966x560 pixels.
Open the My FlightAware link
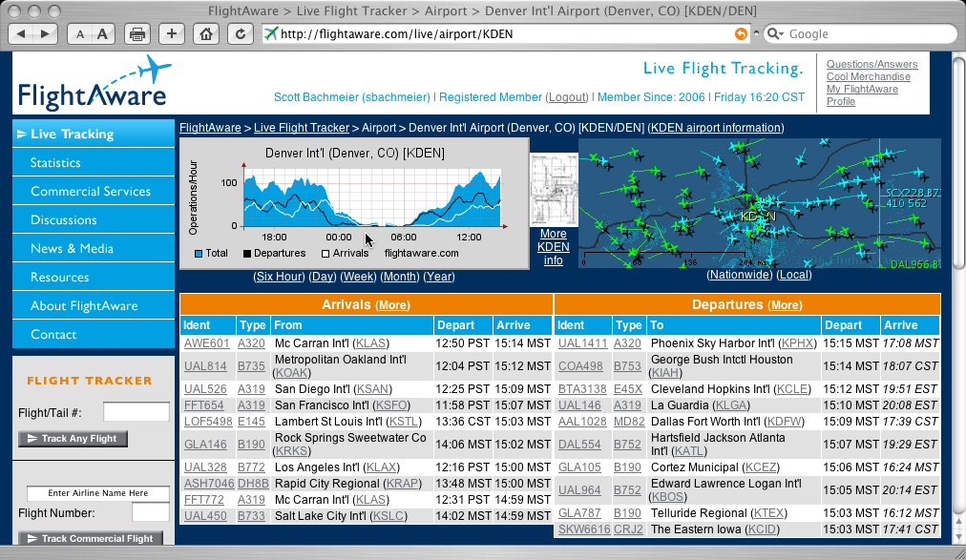pos(862,89)
